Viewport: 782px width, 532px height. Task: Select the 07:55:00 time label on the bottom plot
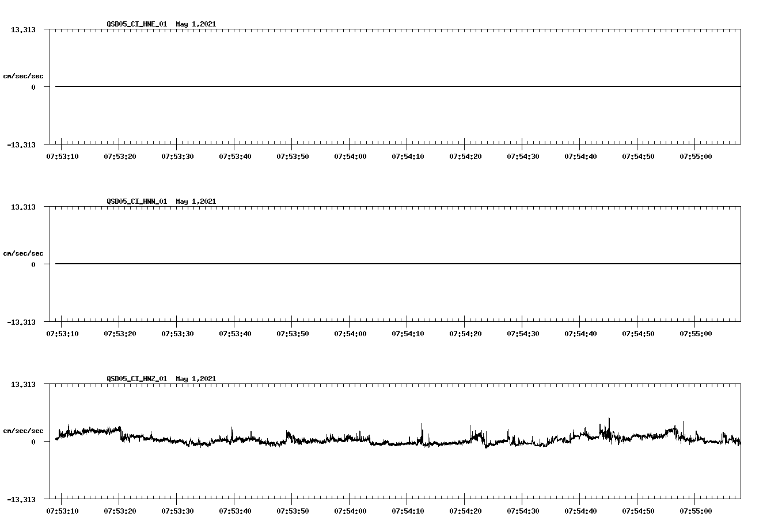click(697, 510)
